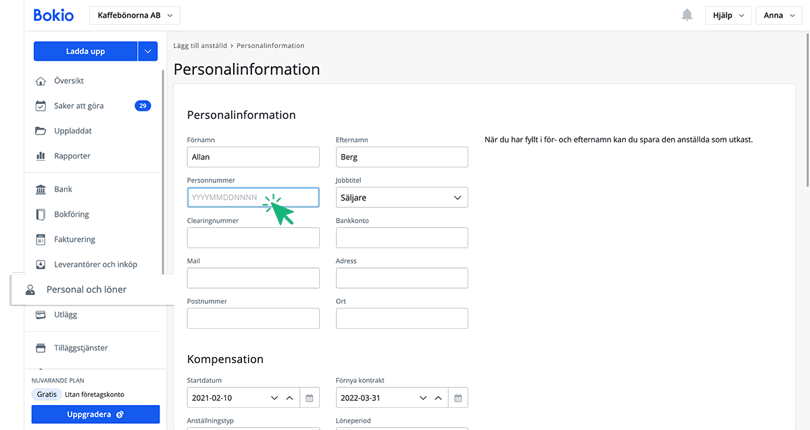This screenshot has width=810, height=430.
Task: Click arrow next to Ladda upp
Action: click(x=148, y=51)
